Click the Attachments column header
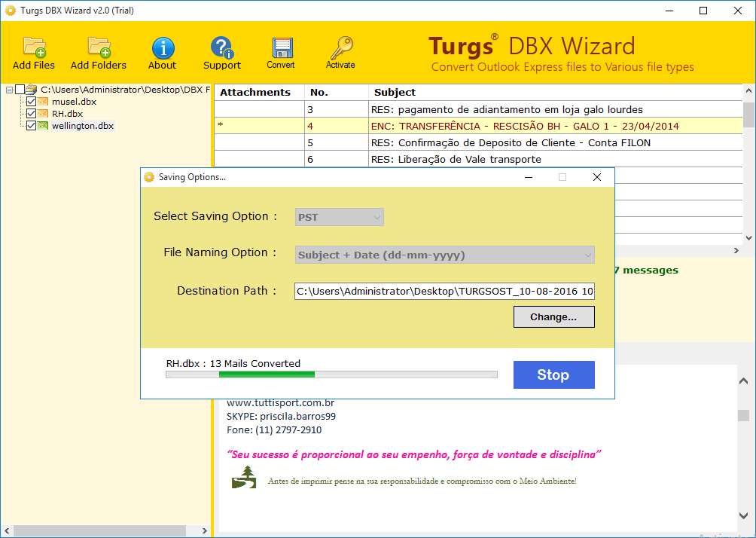 point(259,92)
